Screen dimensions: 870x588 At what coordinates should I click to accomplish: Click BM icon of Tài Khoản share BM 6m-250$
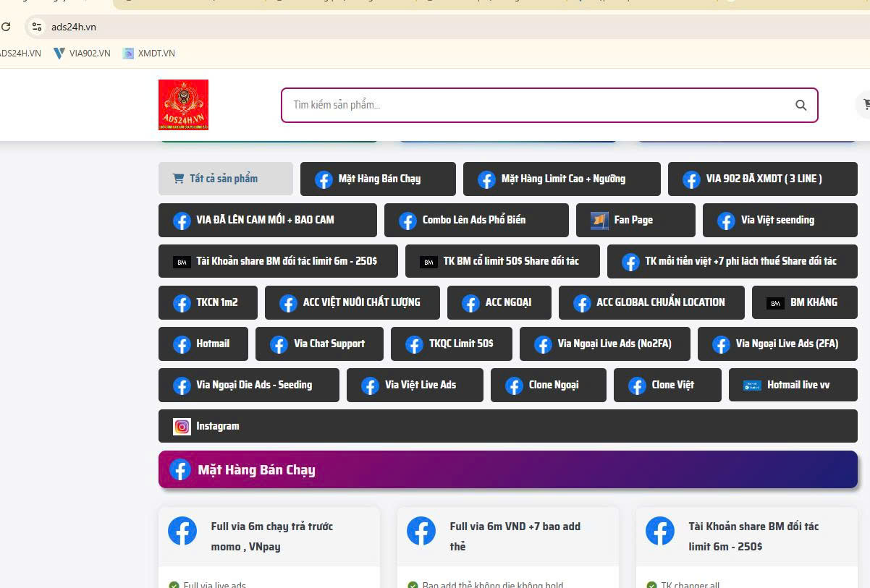[182, 262]
